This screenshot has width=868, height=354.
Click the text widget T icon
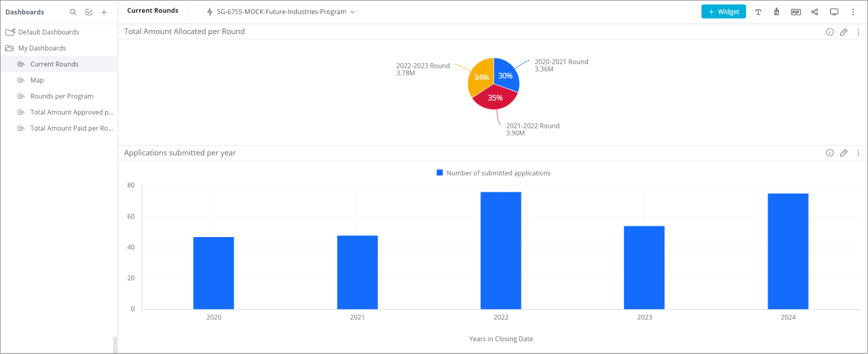pyautogui.click(x=758, y=12)
